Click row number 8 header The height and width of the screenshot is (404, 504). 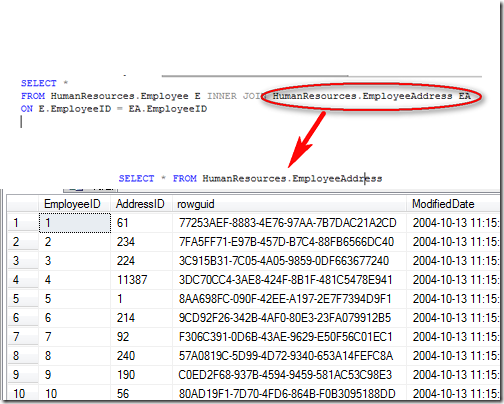click(x=23, y=356)
